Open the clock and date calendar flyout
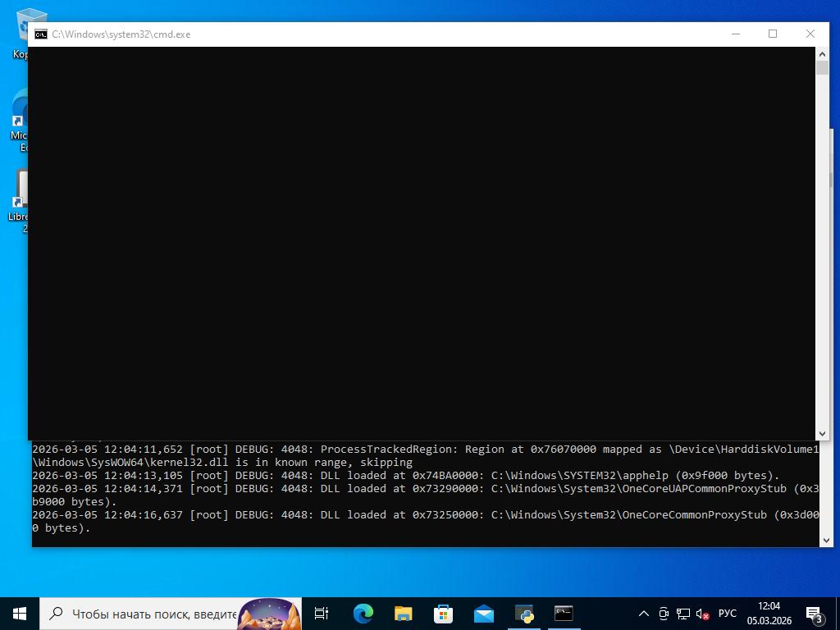The width and height of the screenshot is (840, 630). click(x=769, y=614)
